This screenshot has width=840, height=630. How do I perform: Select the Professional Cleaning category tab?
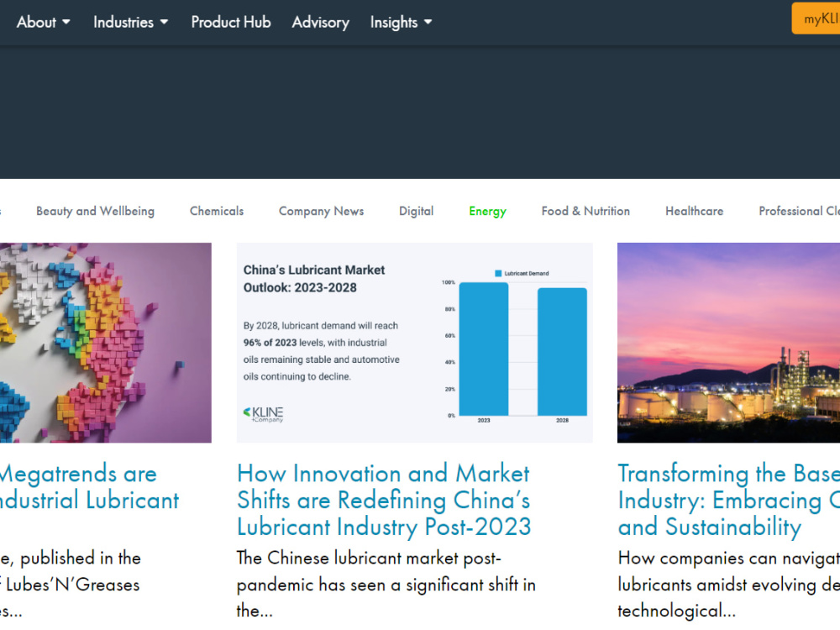coord(800,211)
